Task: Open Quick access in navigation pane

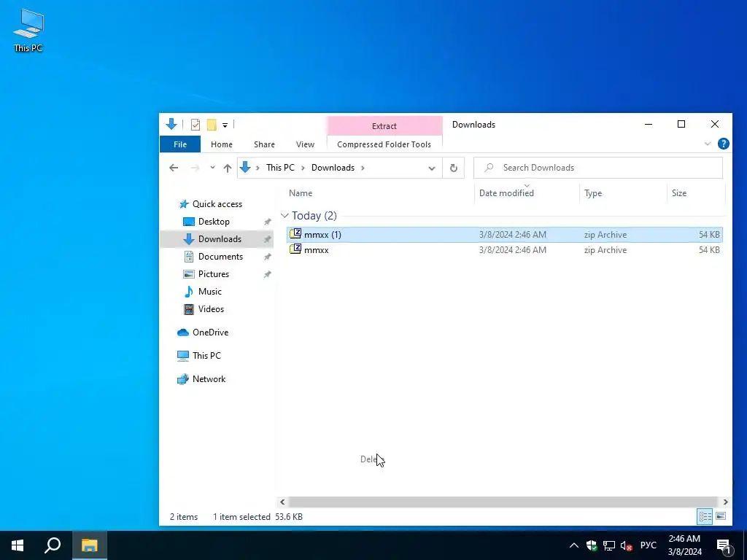Action: coord(217,204)
